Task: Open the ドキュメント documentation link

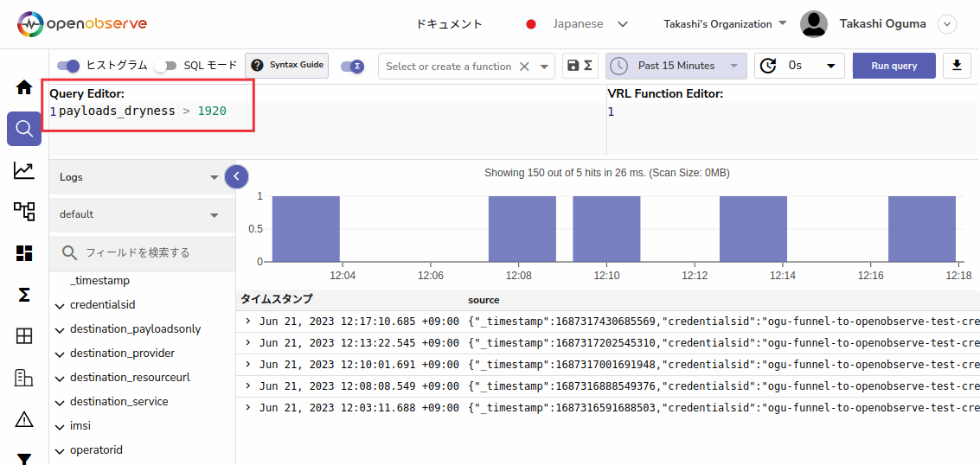Action: [x=450, y=24]
